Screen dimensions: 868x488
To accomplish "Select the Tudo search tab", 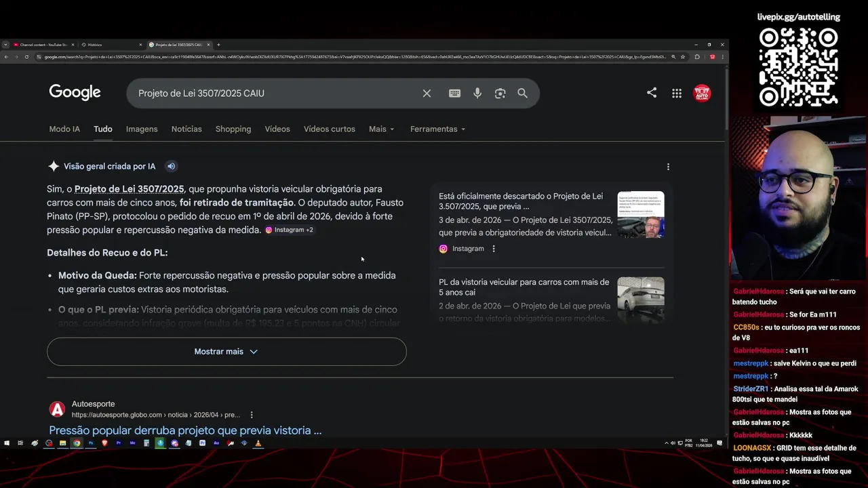I will 103,129.
